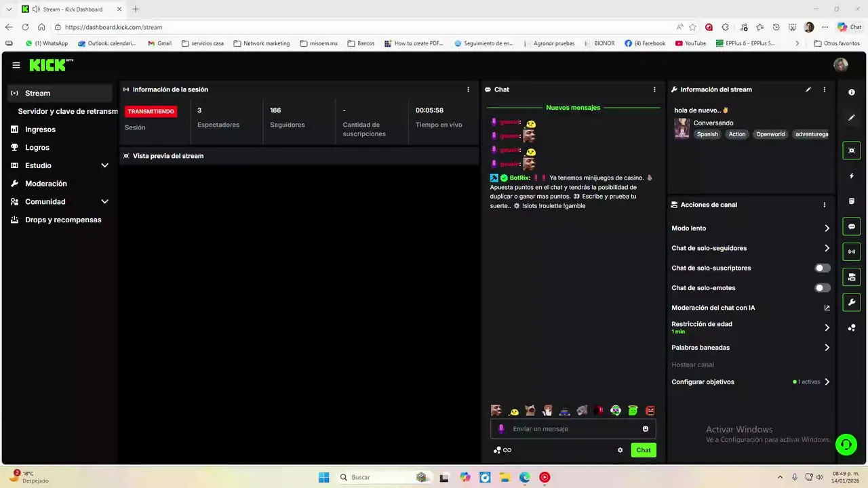Toggle the channel actions icon in right rail
This screenshot has width=868, height=488.
852,277
